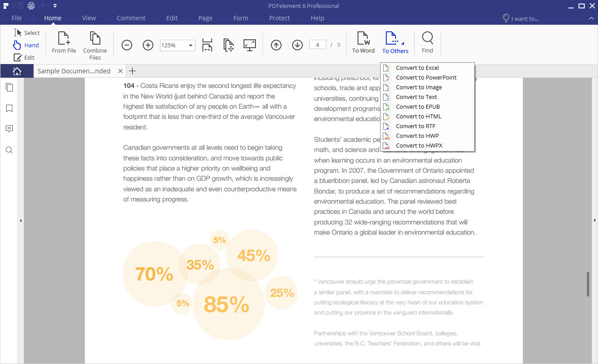Add a new document tab

132,71
